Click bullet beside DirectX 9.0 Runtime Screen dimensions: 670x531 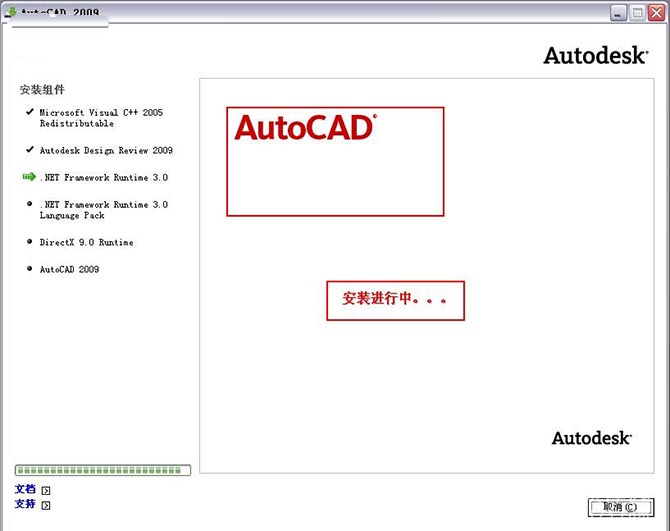tap(29, 241)
